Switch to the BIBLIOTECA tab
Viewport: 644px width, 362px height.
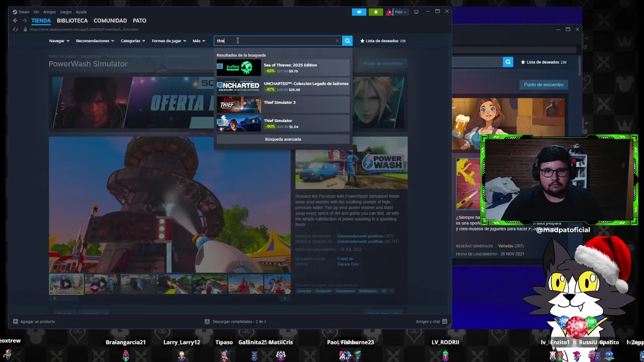72,21
